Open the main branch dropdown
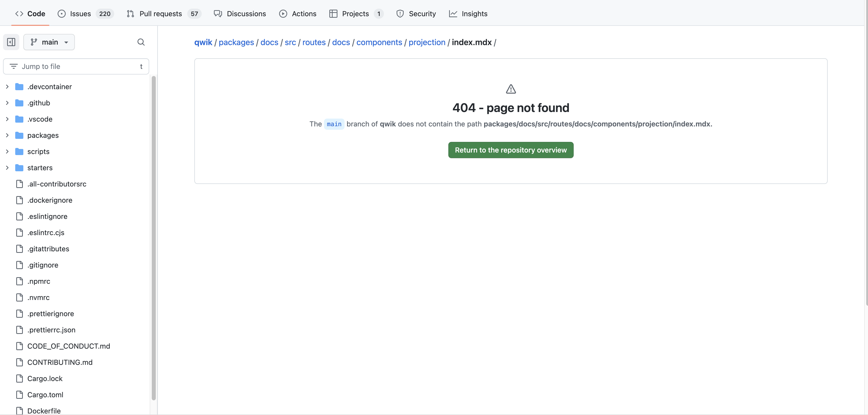868x415 pixels. click(x=49, y=42)
